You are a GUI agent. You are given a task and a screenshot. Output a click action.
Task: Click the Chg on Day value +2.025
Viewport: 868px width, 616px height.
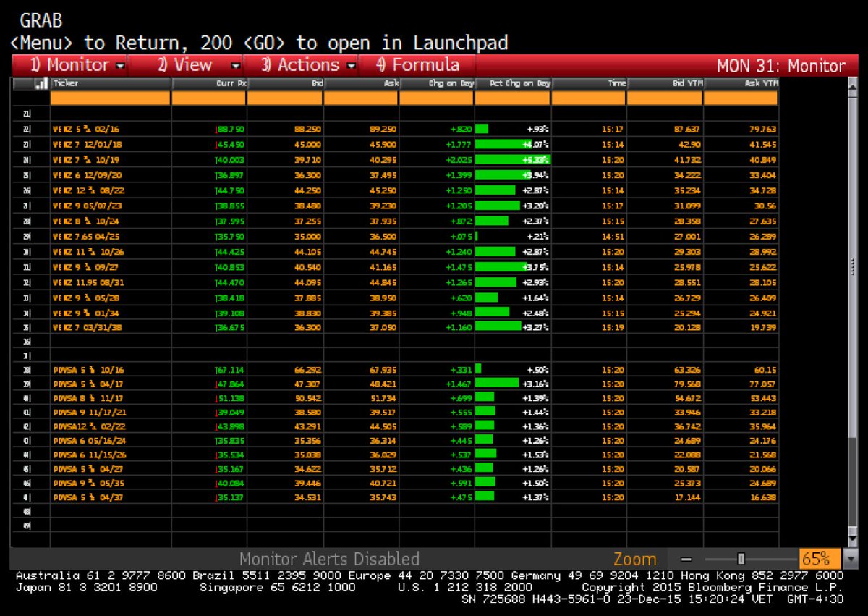[459, 159]
